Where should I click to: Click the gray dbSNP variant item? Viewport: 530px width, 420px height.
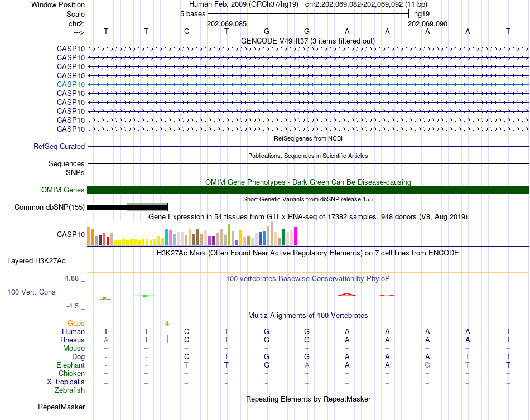click(x=147, y=207)
